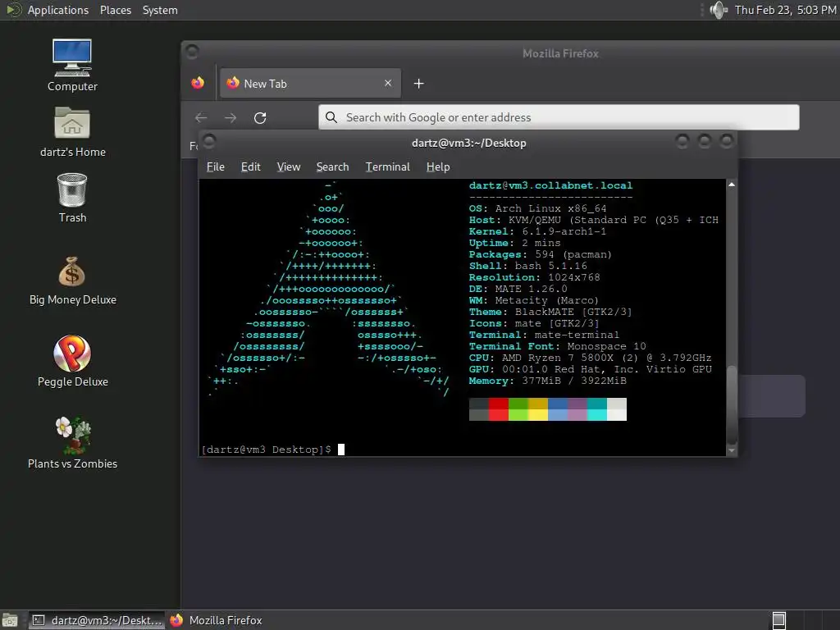The image size is (840, 630).
Task: Click the cyan color block in neofetch
Action: point(597,409)
